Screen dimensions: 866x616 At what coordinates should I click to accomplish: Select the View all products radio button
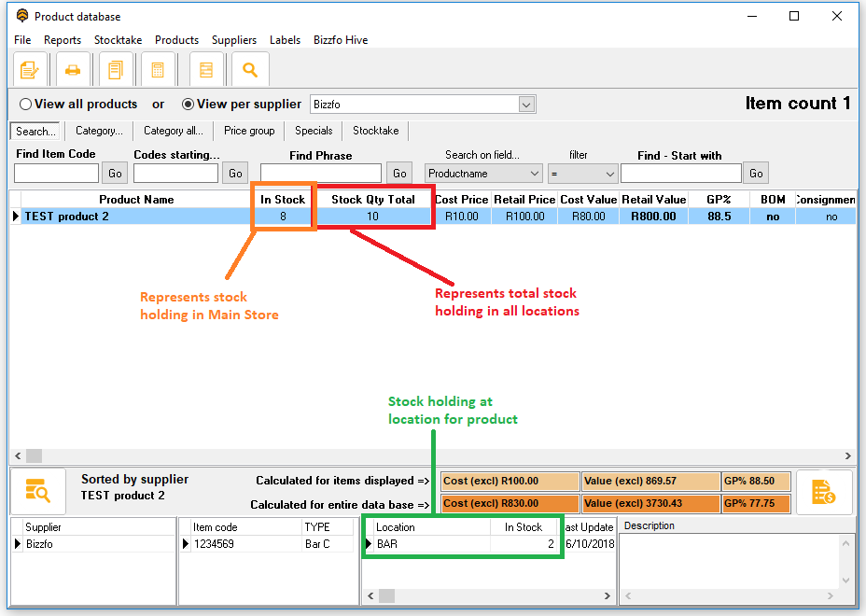pyautogui.click(x=25, y=105)
